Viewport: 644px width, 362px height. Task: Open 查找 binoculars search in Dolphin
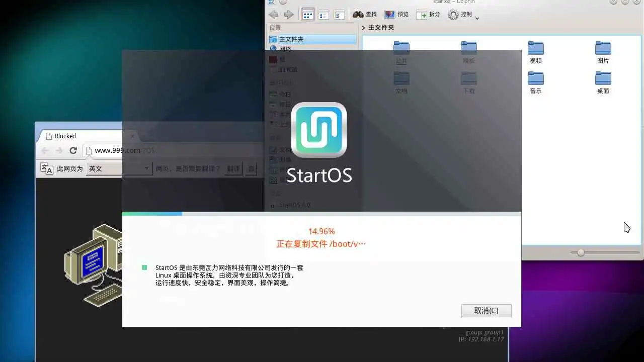(x=365, y=15)
